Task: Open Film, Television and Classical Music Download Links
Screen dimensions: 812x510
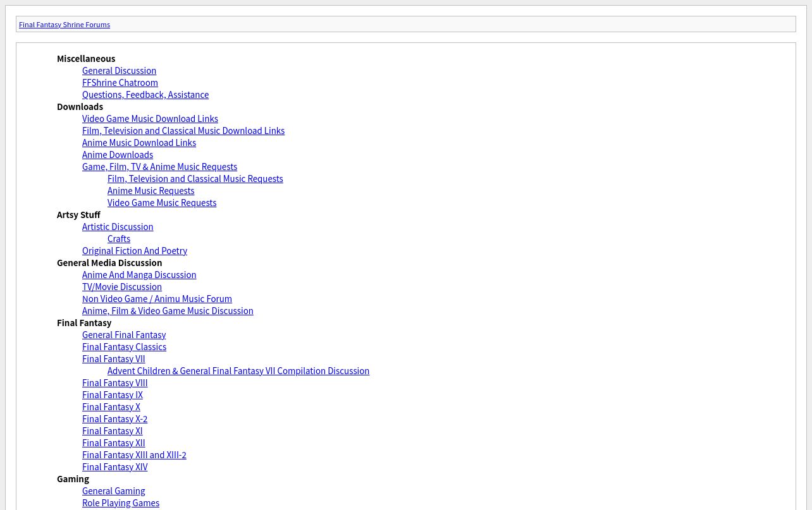Action: point(183,131)
